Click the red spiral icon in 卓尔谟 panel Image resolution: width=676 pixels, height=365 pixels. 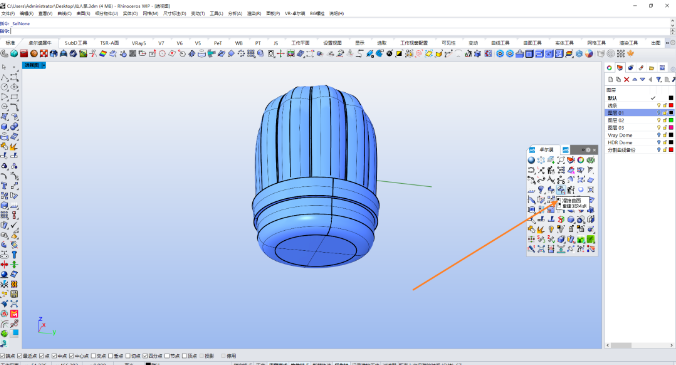561,219
